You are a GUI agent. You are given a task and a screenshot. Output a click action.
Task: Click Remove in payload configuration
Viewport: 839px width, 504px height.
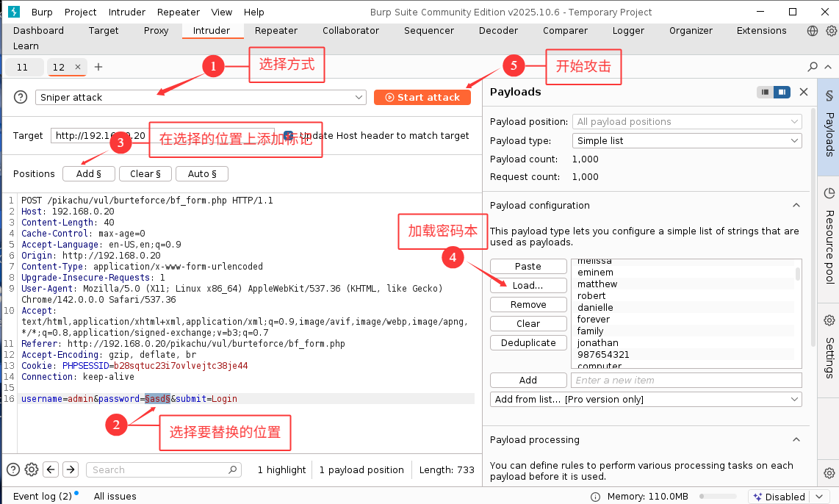coord(528,304)
